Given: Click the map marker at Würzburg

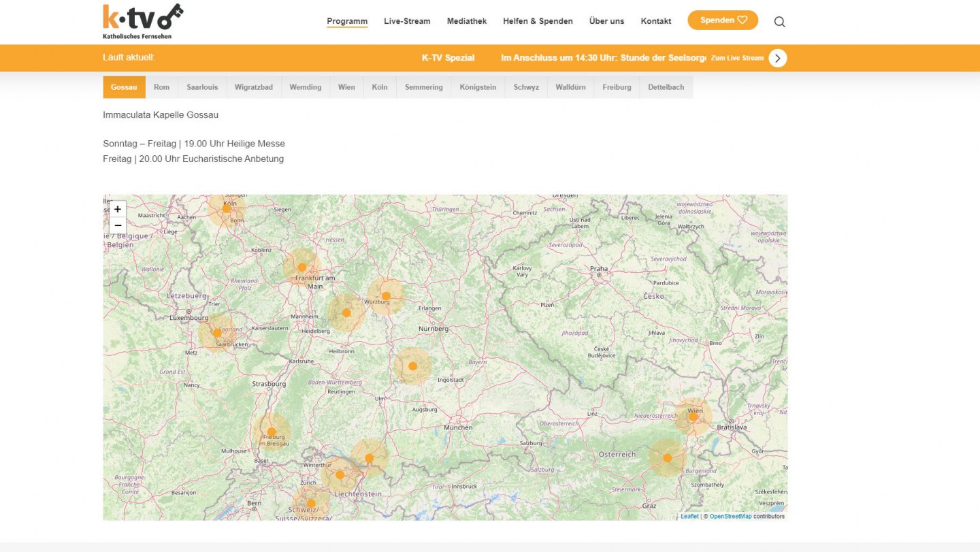Looking at the screenshot, I should pos(386,296).
